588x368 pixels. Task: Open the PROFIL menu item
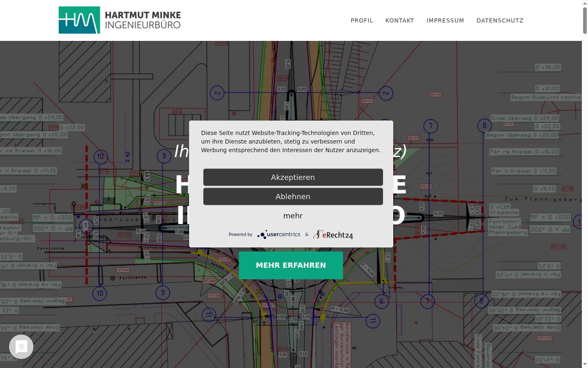point(362,20)
